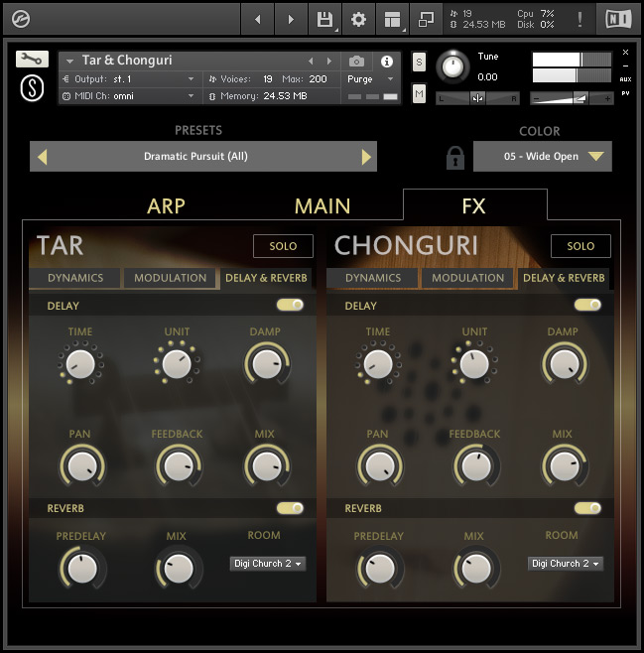Open the save icon's dropdown arrow corner
Image resolution: width=644 pixels, height=653 pixels.
336,30
